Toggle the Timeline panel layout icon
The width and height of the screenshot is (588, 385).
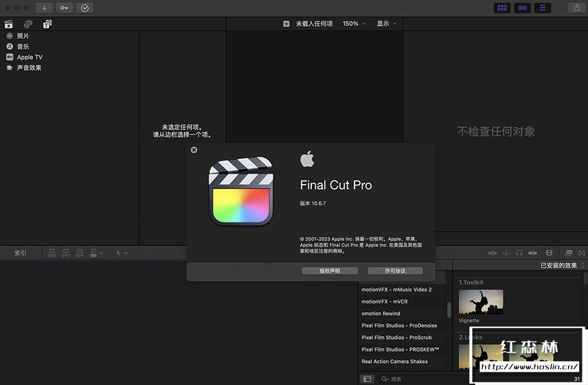[x=522, y=8]
